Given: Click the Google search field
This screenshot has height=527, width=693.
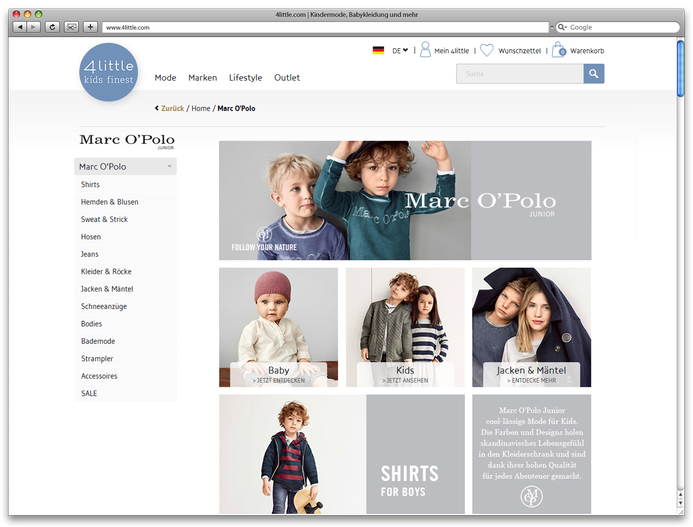Looking at the screenshot, I should [x=617, y=27].
